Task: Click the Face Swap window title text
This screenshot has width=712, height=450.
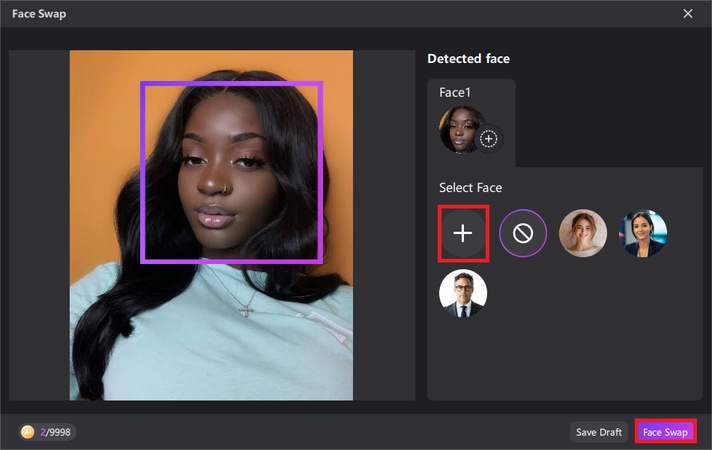Action: [39, 14]
